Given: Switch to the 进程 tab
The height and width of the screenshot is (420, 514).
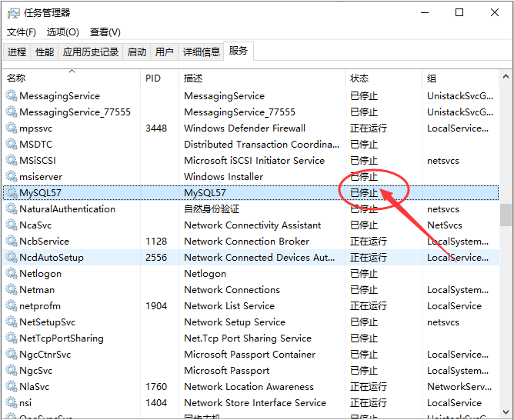Looking at the screenshot, I should [x=17, y=52].
